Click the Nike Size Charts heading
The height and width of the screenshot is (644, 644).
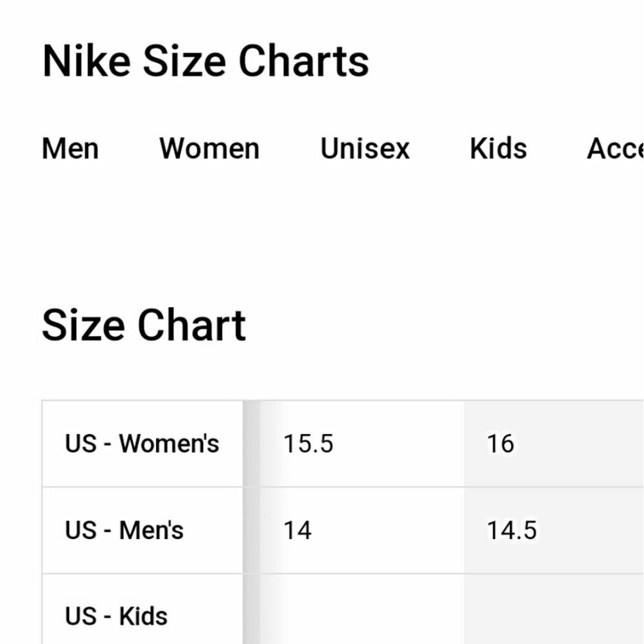(x=206, y=61)
